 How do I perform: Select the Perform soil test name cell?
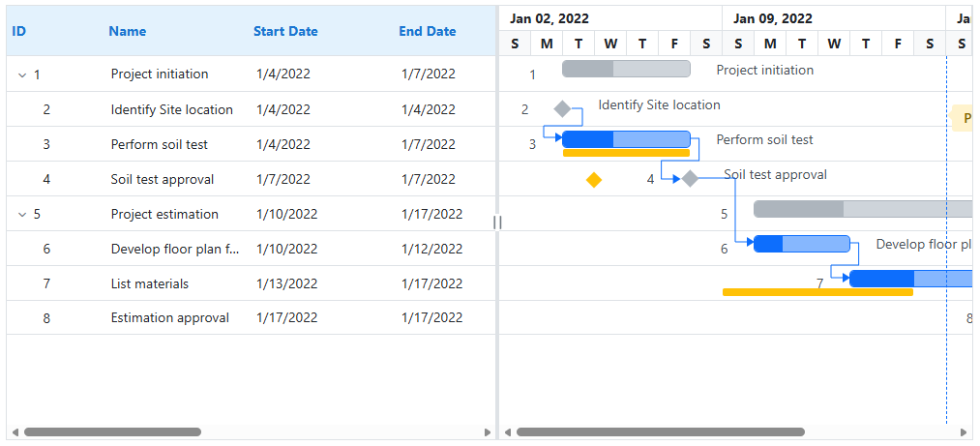[x=160, y=145]
